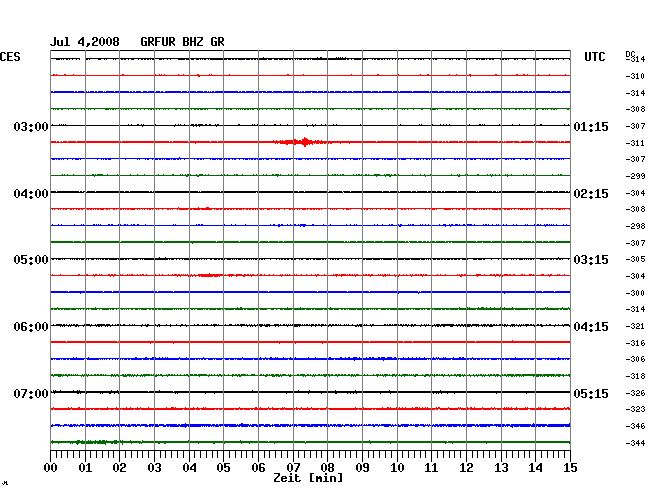Click the DC offset value "-316"
Screen dimensions: 650x494
[635, 343]
